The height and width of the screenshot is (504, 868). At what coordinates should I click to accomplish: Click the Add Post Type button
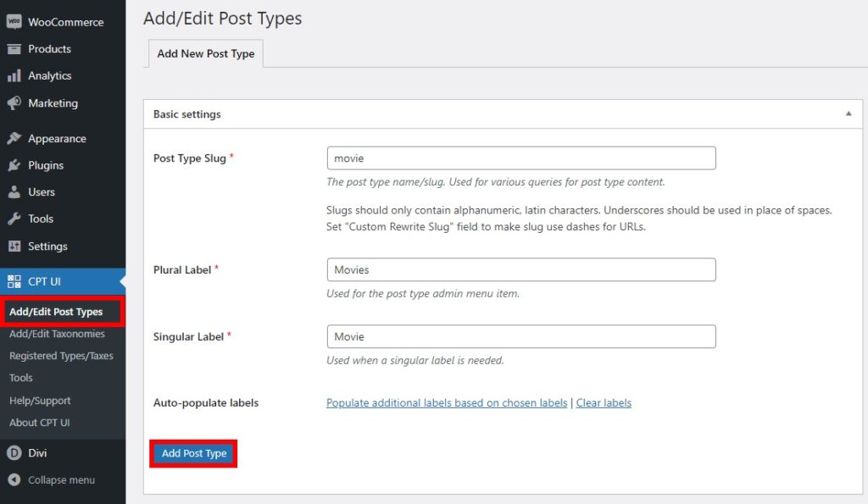click(x=194, y=454)
